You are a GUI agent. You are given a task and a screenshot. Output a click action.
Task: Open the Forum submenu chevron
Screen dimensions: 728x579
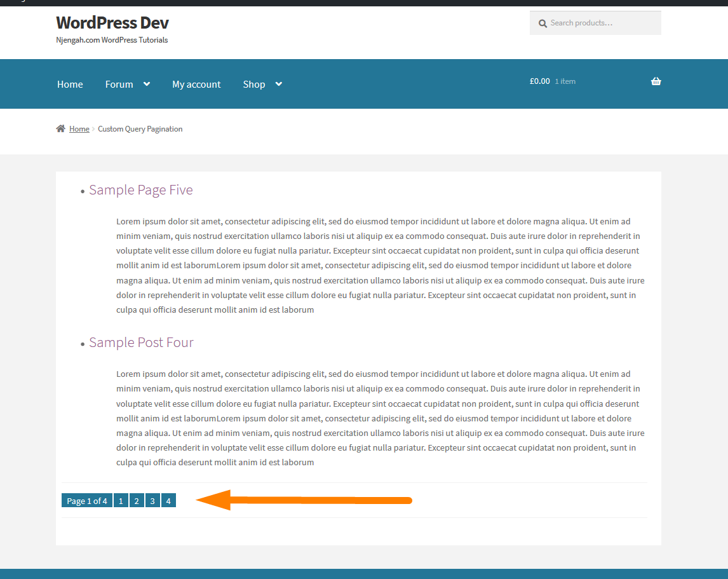147,84
